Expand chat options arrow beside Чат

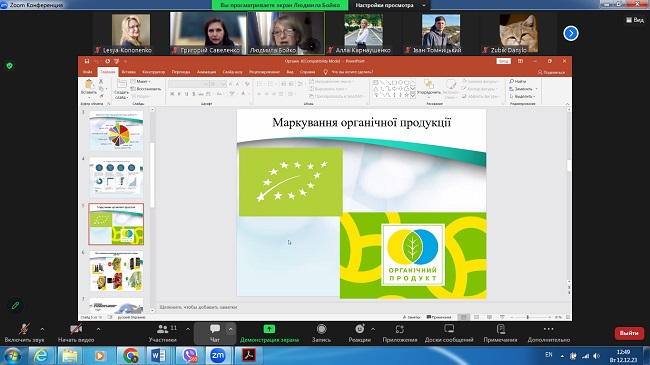(x=230, y=329)
